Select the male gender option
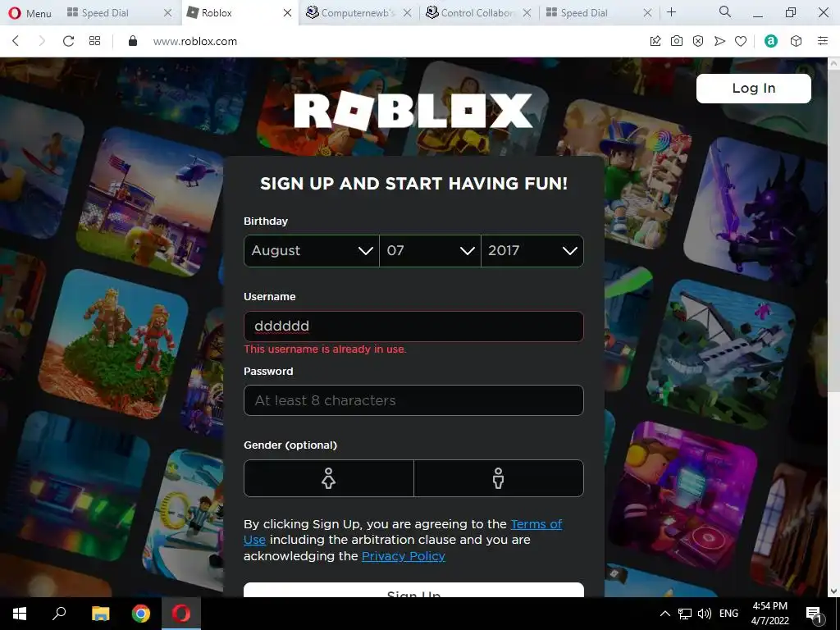840x630 pixels. click(499, 478)
